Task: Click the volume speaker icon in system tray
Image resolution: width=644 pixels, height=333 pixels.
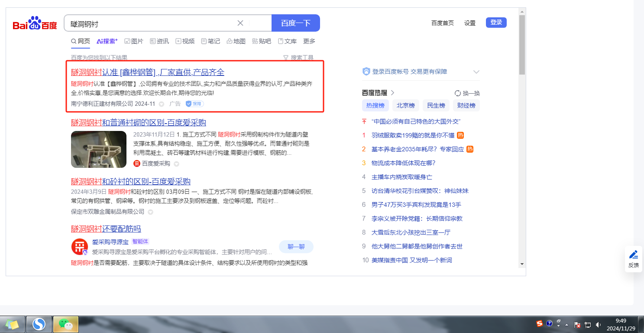Action: tap(598, 324)
